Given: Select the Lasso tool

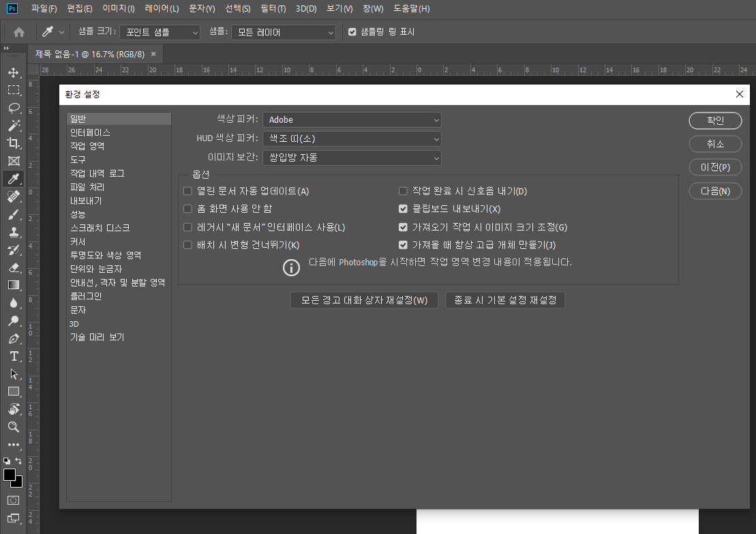Looking at the screenshot, I should [14, 108].
